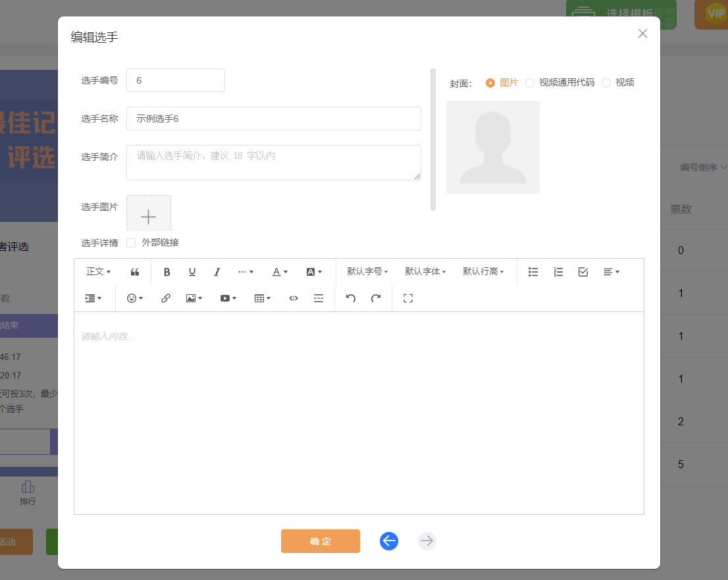The width and height of the screenshot is (728, 580).
Task: Check the 外部链接 checkbox
Action: pyautogui.click(x=131, y=243)
